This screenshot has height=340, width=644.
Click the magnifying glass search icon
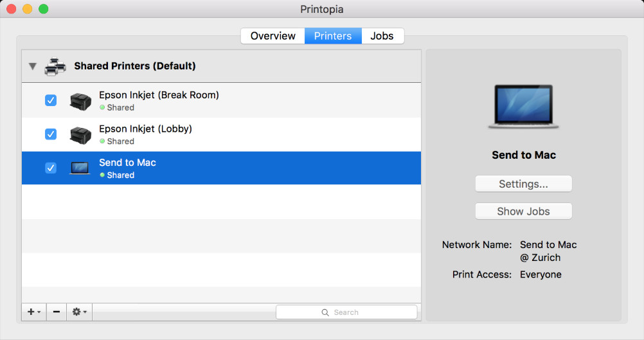click(x=325, y=312)
